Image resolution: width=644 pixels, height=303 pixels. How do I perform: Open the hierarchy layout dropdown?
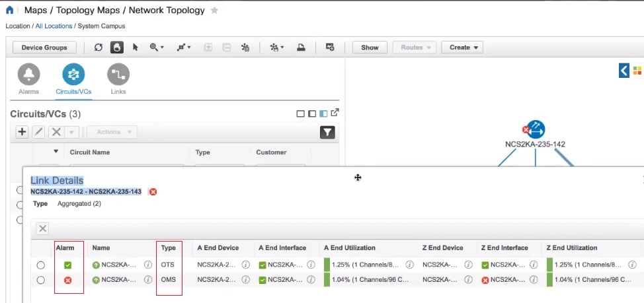[x=277, y=48]
